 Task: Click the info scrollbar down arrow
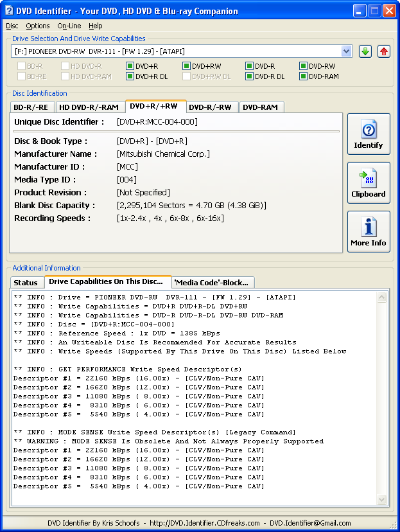tap(381, 499)
